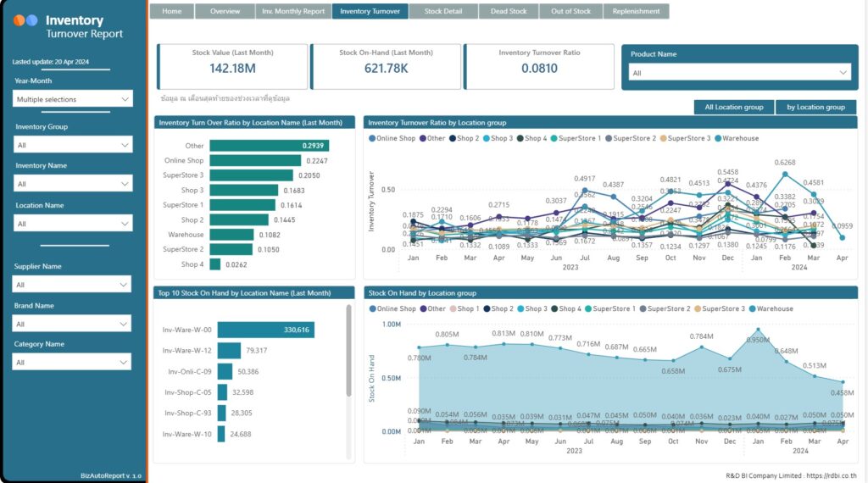Click the orange and blue circles logo
This screenshot has width=868, height=483.
coord(25,20)
